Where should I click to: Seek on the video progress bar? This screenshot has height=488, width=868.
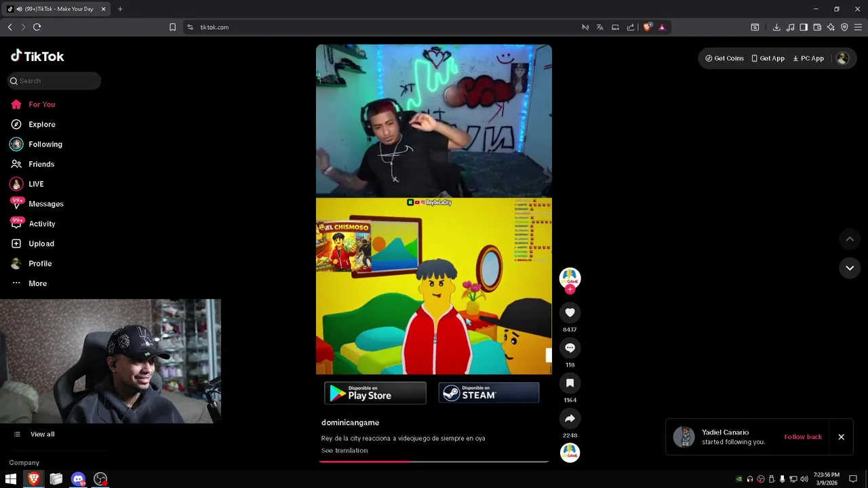click(434, 462)
